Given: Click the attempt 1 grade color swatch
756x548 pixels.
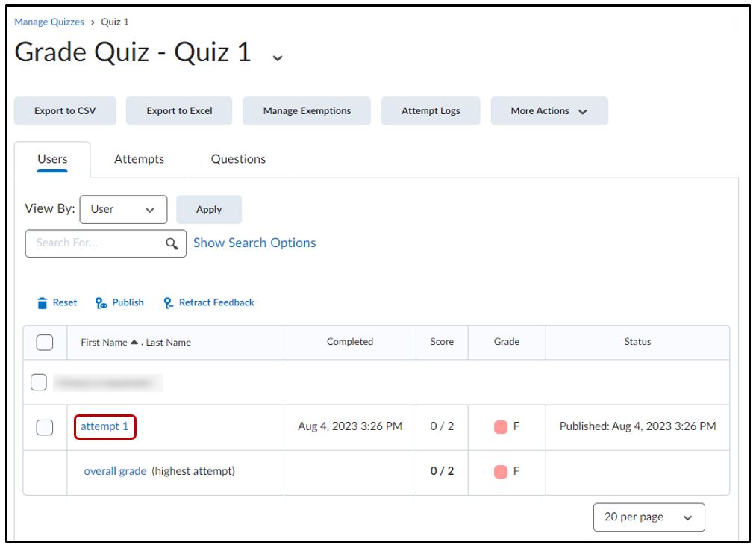Looking at the screenshot, I should coord(500,427).
